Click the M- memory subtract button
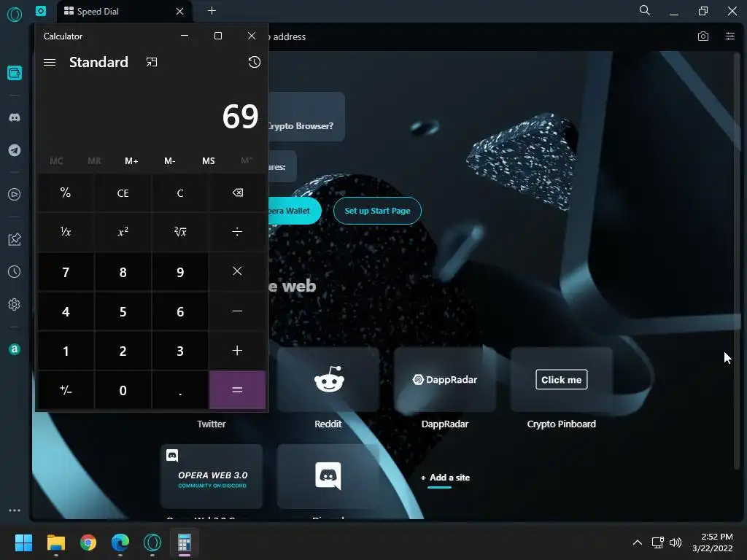Image resolution: width=747 pixels, height=560 pixels. (169, 161)
